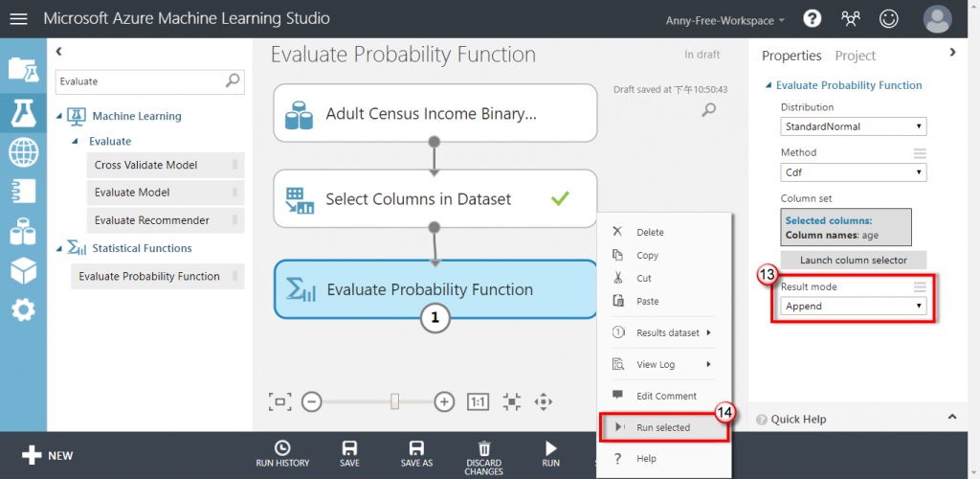Image resolution: width=980 pixels, height=479 pixels.
Task: Collapse the module palette with left chevron
Action: 58,52
